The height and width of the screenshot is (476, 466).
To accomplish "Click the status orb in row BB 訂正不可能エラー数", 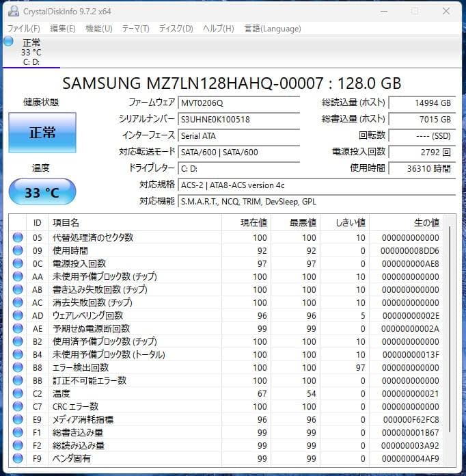I will tap(18, 380).
